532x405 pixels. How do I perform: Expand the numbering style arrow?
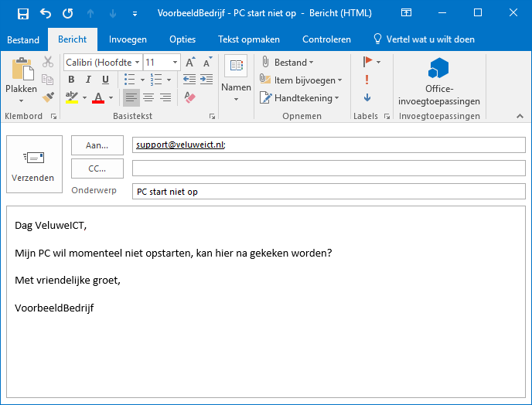click(x=169, y=80)
